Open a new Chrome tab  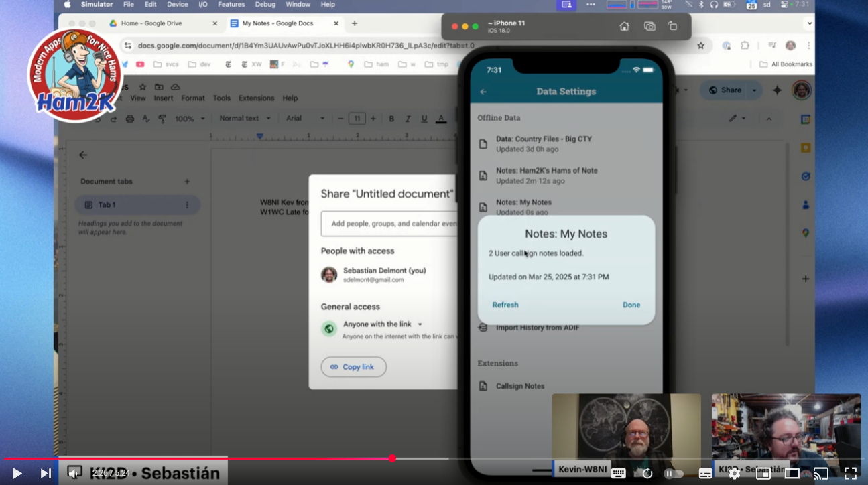click(x=355, y=23)
